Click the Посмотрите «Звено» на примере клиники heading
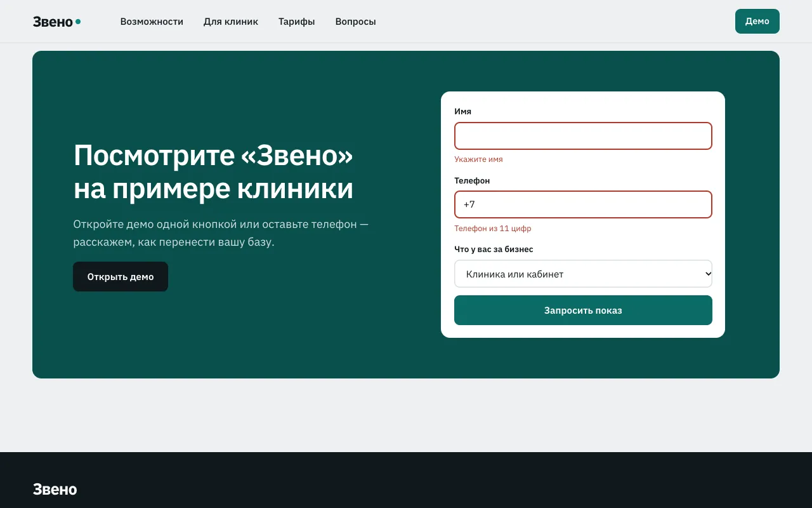The image size is (812, 508). click(x=214, y=172)
